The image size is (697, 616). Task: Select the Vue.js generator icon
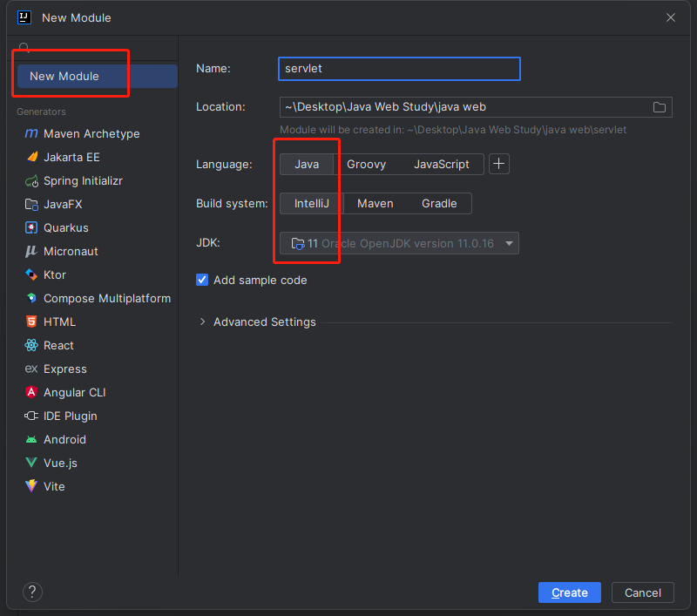[31, 464]
